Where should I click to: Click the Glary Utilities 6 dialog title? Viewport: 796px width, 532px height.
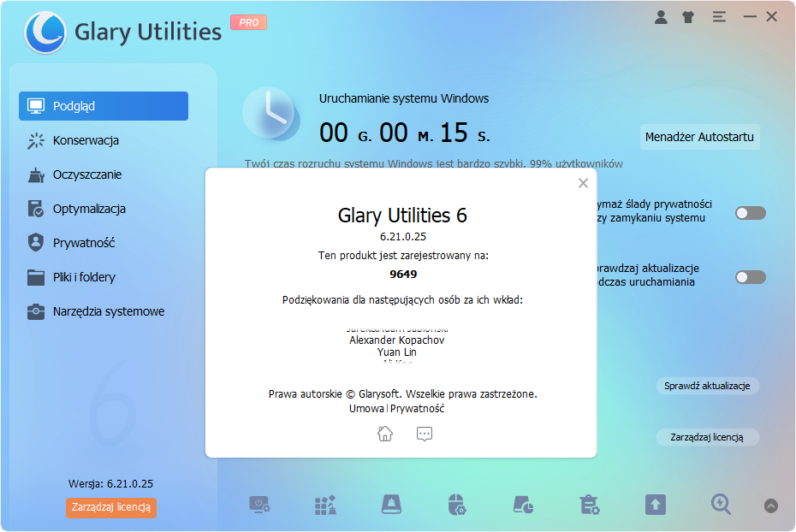coord(402,216)
